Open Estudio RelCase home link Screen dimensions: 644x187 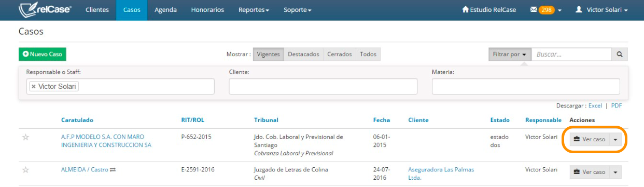tap(489, 10)
